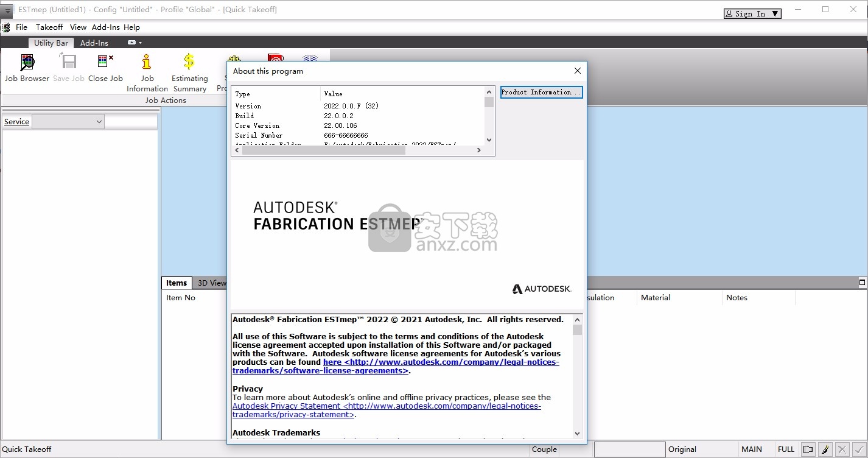868x458 pixels.
Task: Click the Service label
Action: [x=16, y=122]
